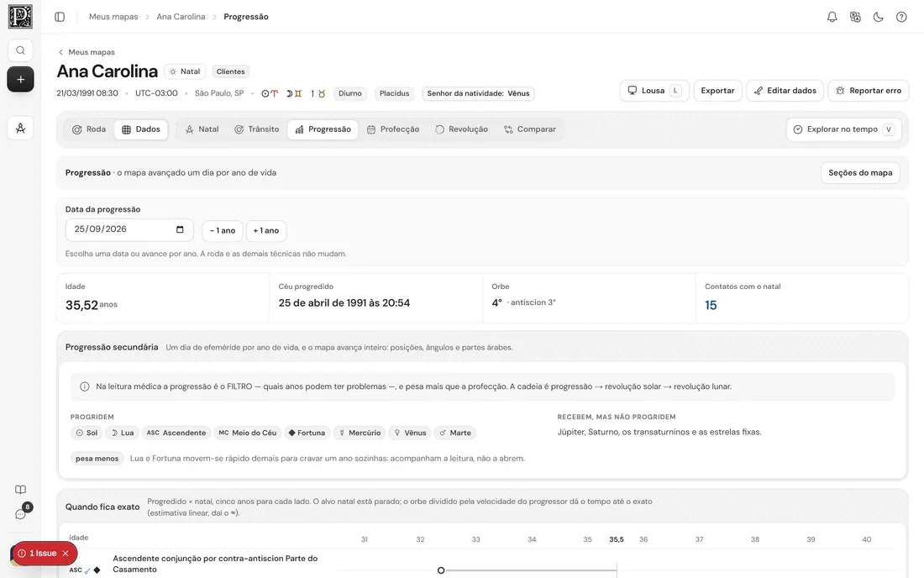Open the 1 Issue error indicator
The image size is (924, 578).
pyautogui.click(x=39, y=554)
